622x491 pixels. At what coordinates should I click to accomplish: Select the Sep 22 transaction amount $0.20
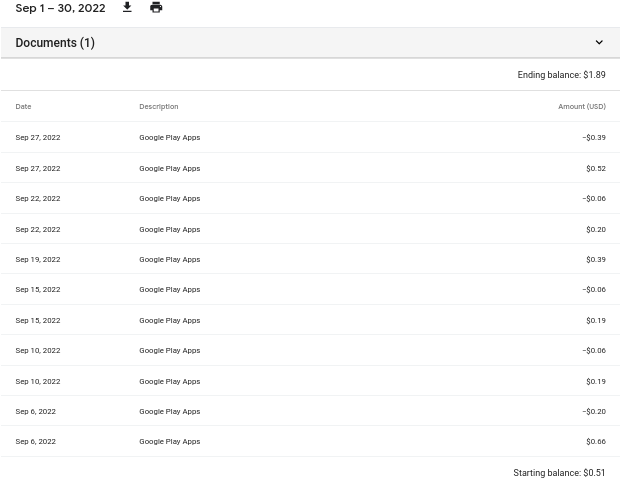[596, 229]
